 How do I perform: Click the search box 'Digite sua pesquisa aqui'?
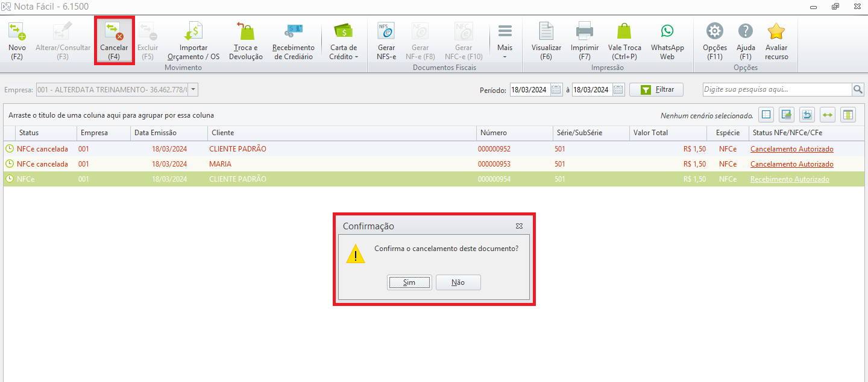(778, 89)
